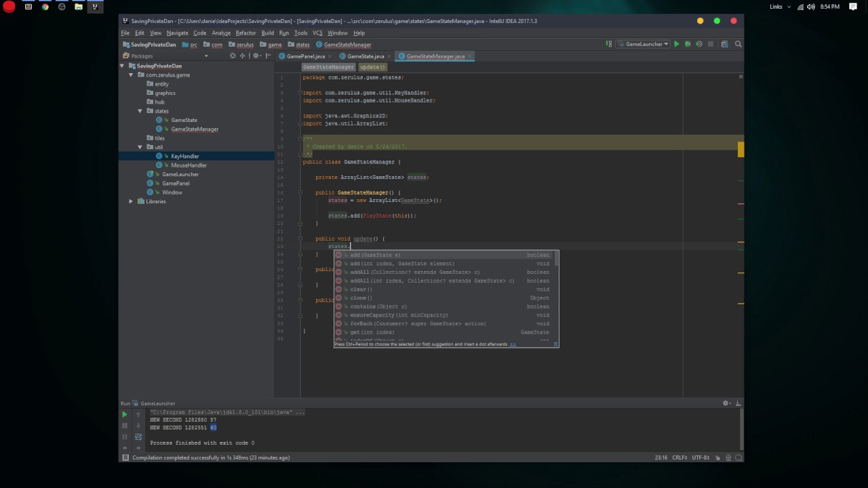The height and width of the screenshot is (488, 868).
Task: Open Search Everywhere magnifier icon
Action: (738, 44)
